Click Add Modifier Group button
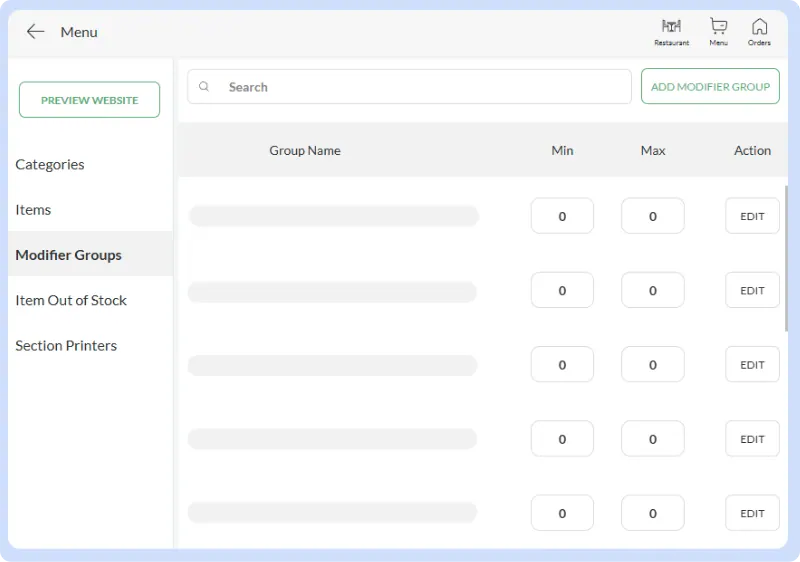The width and height of the screenshot is (800, 562). 710,86
